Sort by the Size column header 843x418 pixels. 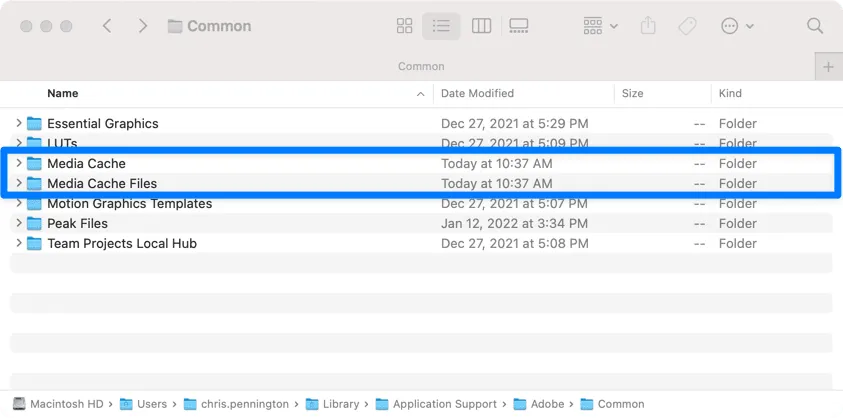coord(632,94)
